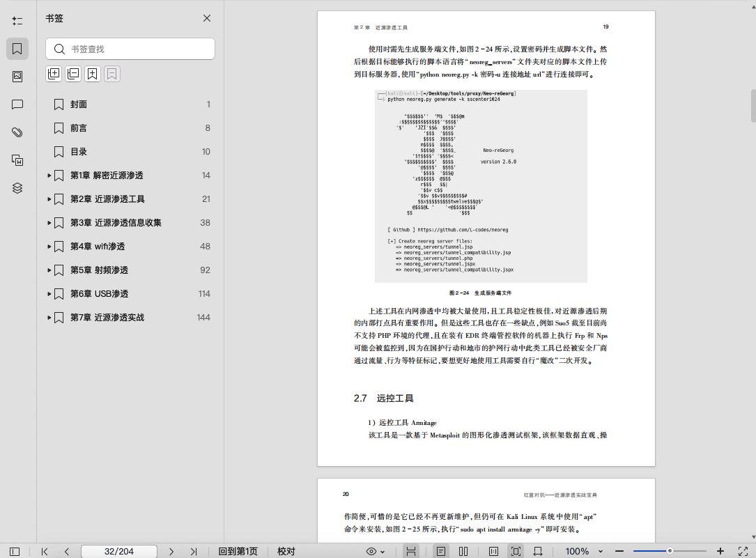756x558 pixels.
Task: Click the 2.7 远控工具 heading
Action: tap(383, 398)
